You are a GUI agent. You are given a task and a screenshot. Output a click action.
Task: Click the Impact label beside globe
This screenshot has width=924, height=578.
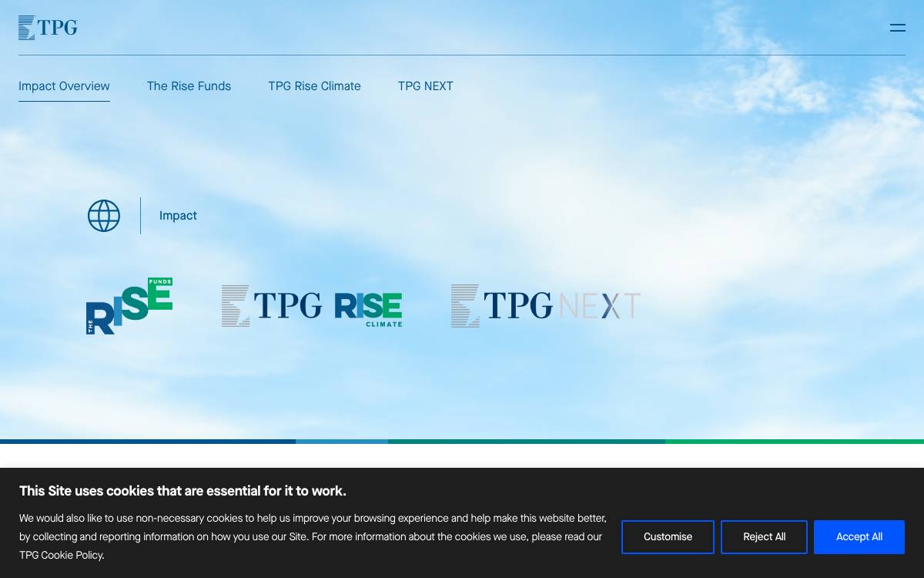(x=178, y=216)
